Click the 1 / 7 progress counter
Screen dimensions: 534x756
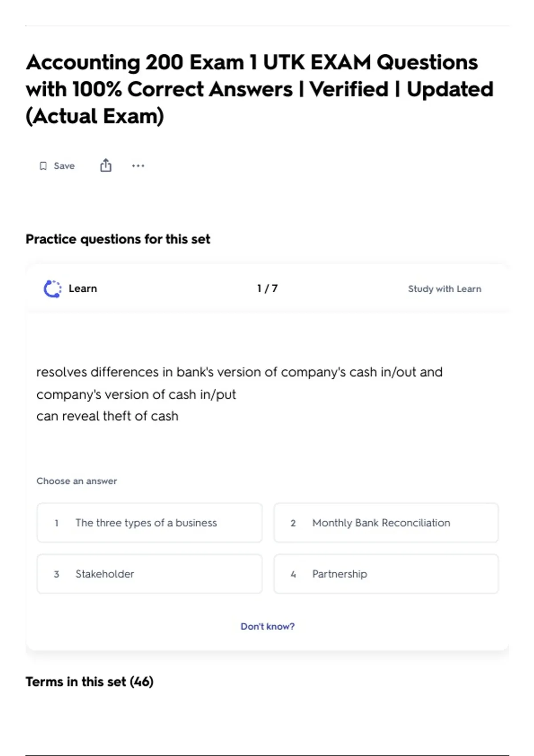click(x=267, y=289)
